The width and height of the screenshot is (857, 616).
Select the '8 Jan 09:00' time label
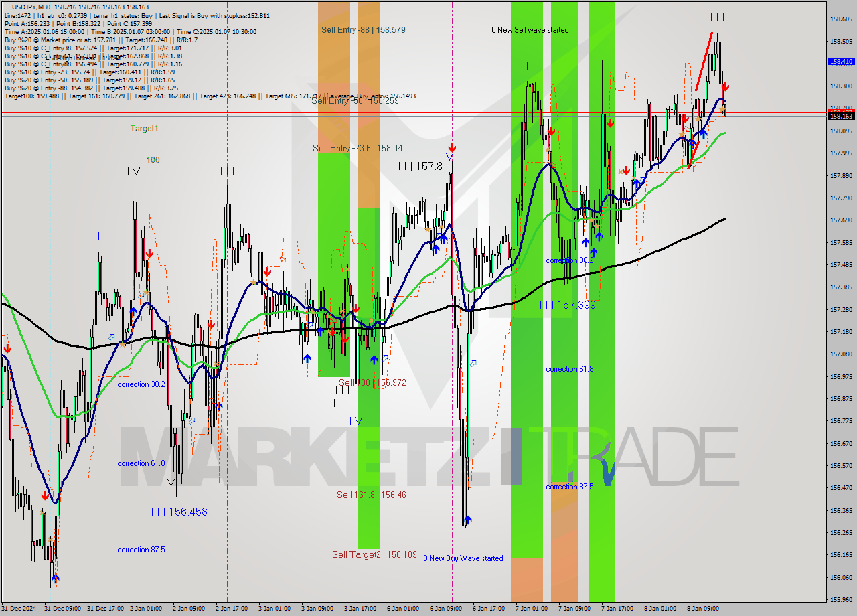pos(702,609)
